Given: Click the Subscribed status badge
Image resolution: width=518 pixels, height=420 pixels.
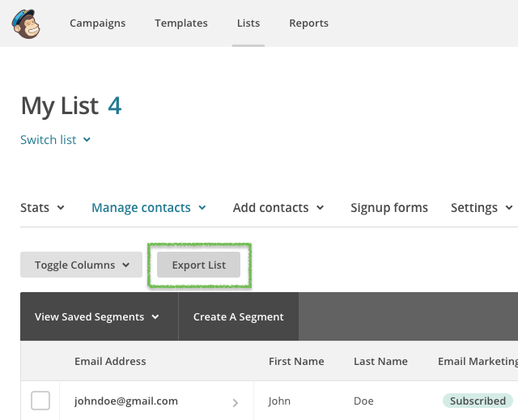Looking at the screenshot, I should (x=478, y=401).
